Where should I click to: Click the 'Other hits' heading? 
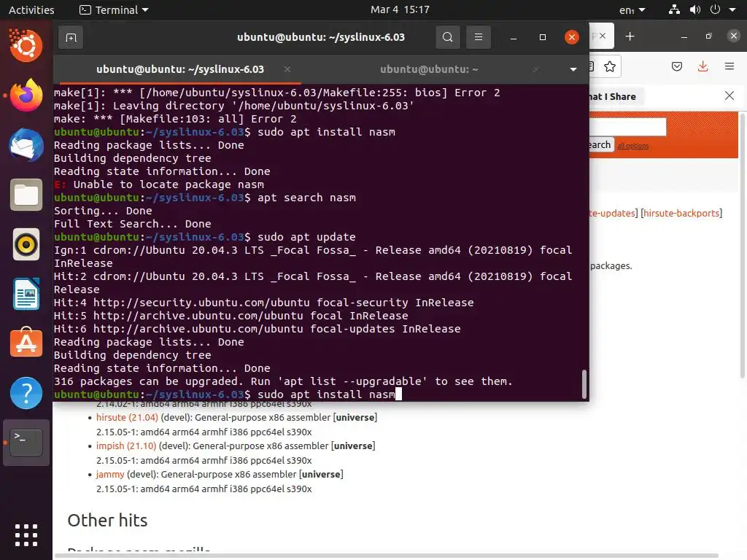(107, 521)
